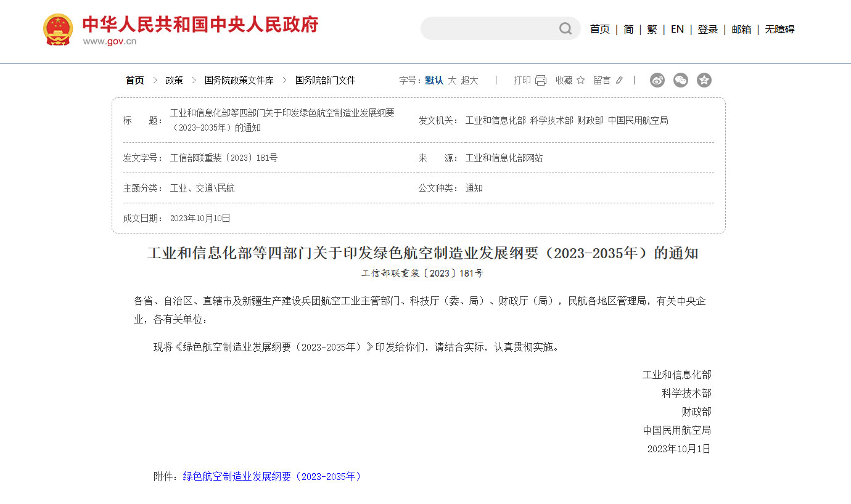Click the source 工业和信息化部网站
This screenshot has width=851, height=504.
504,158
